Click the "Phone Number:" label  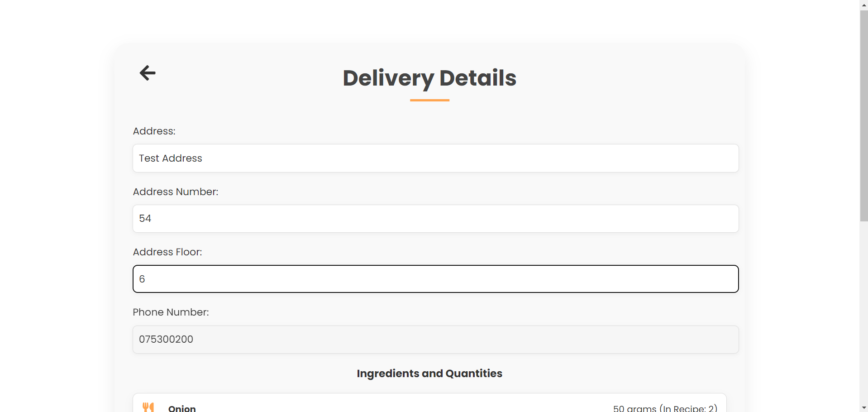(171, 312)
